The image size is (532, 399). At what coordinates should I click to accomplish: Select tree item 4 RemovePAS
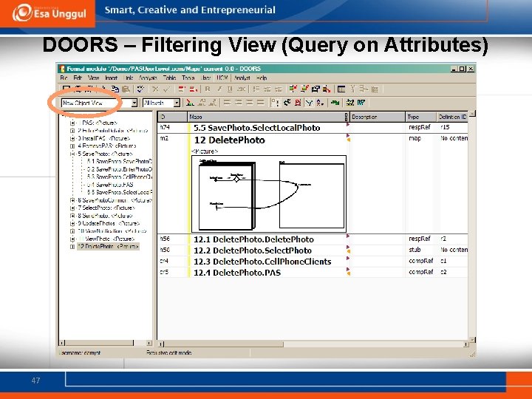pyautogui.click(x=106, y=146)
